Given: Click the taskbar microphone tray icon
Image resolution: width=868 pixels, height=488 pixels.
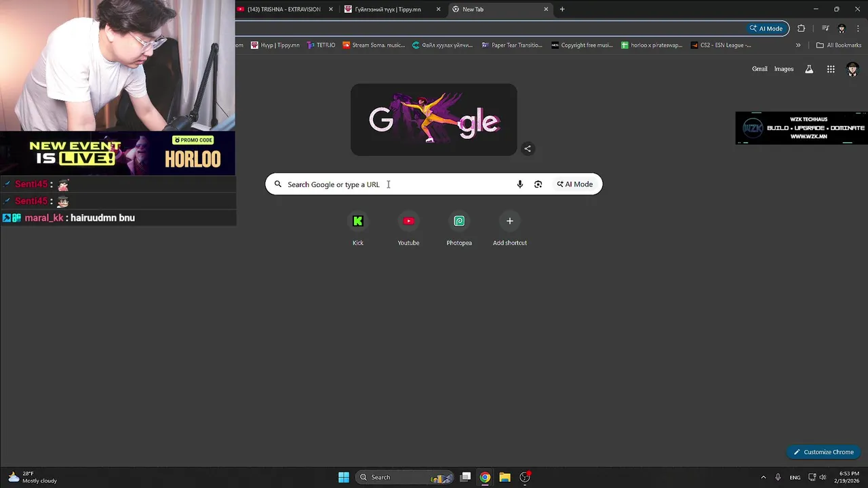Looking at the screenshot, I should coord(778,477).
